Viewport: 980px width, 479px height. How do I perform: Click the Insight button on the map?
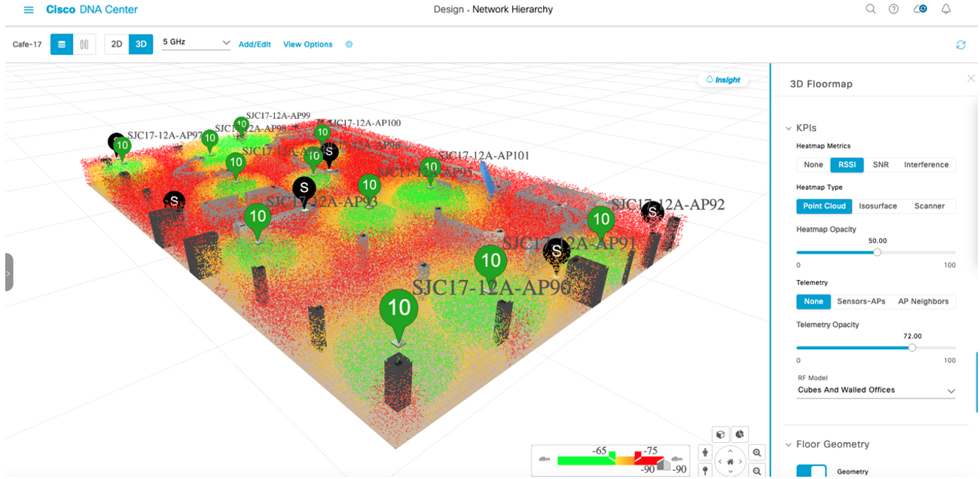pos(722,79)
